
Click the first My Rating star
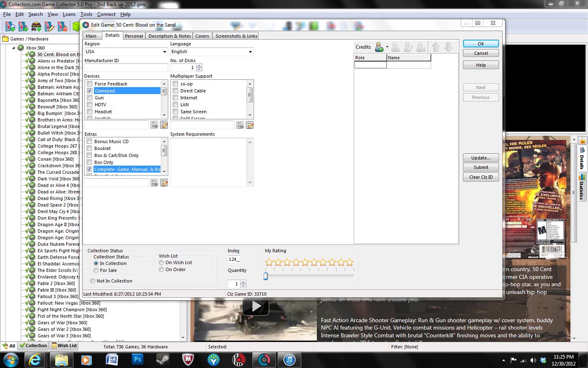269,262
